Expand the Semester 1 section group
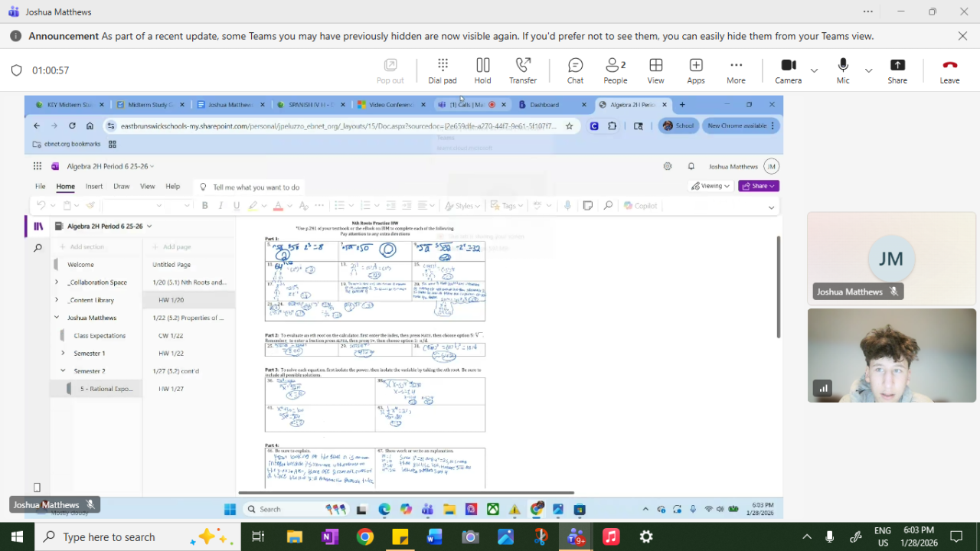The height and width of the screenshot is (551, 980). 63,354
